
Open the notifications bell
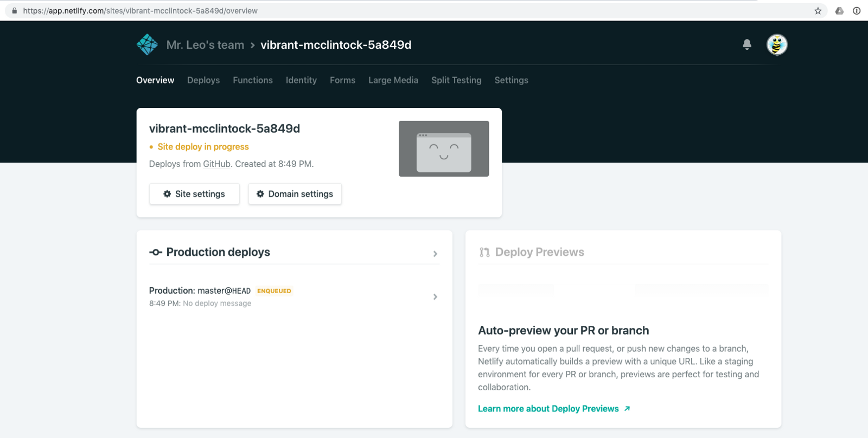pyautogui.click(x=747, y=44)
